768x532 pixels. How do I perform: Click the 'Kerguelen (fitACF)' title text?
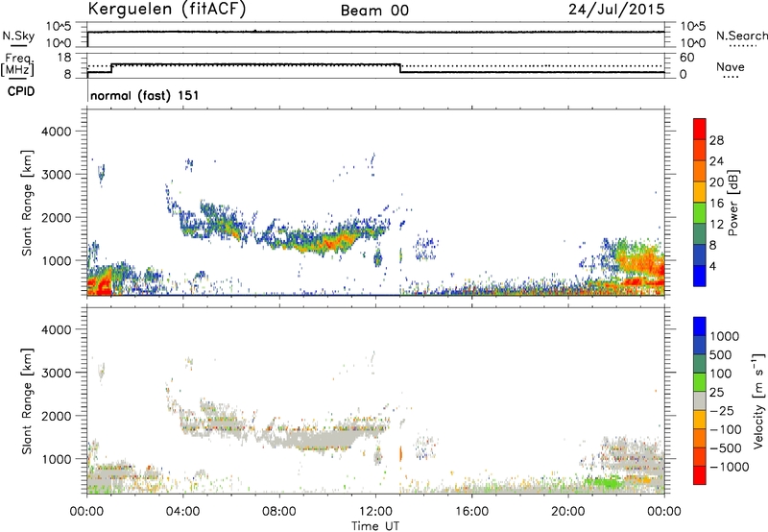coord(166,9)
